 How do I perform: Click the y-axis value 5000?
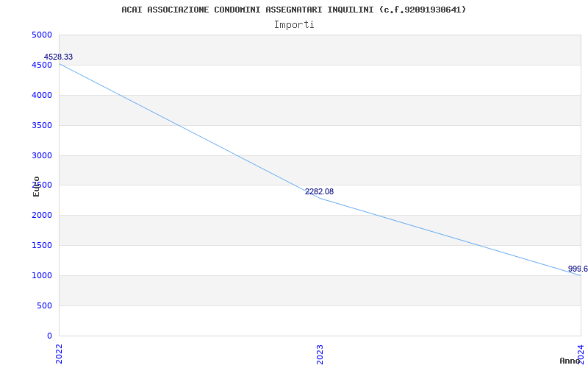tap(42, 35)
